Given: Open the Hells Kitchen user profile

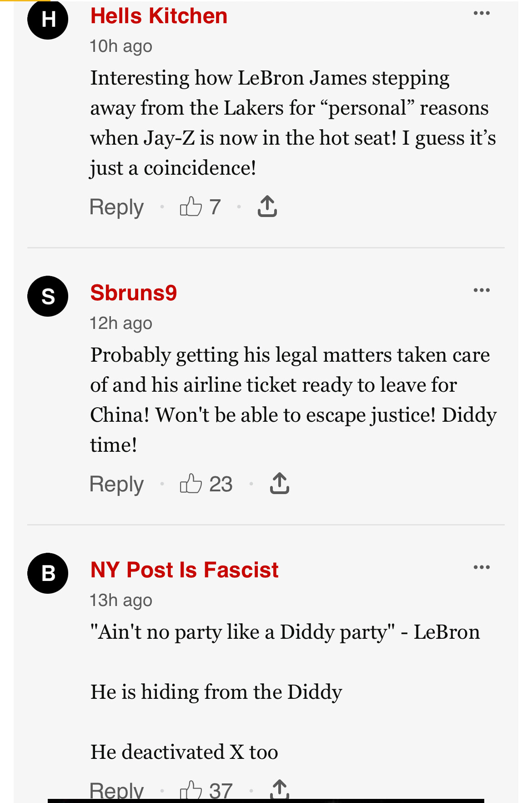Looking at the screenshot, I should [x=159, y=16].
